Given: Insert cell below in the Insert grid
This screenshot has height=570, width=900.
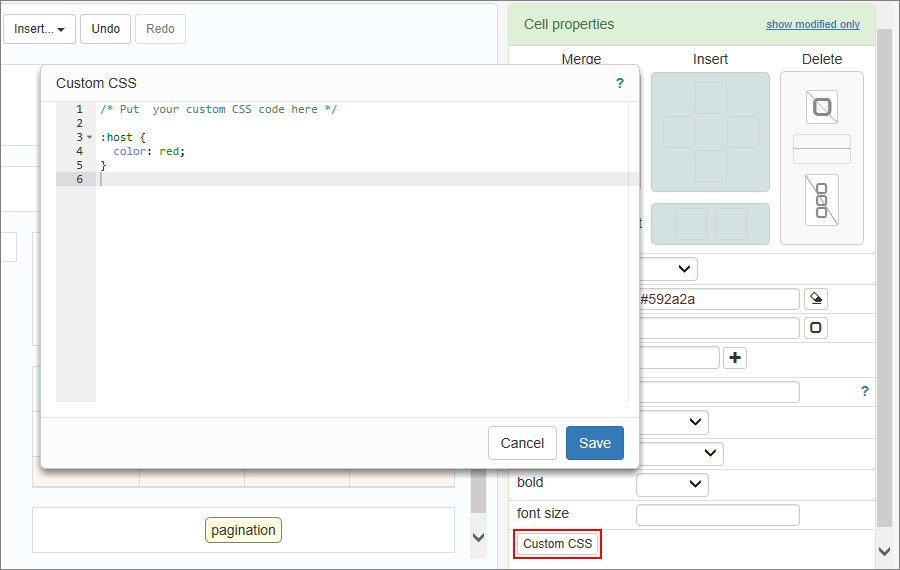Looking at the screenshot, I should point(711,166).
